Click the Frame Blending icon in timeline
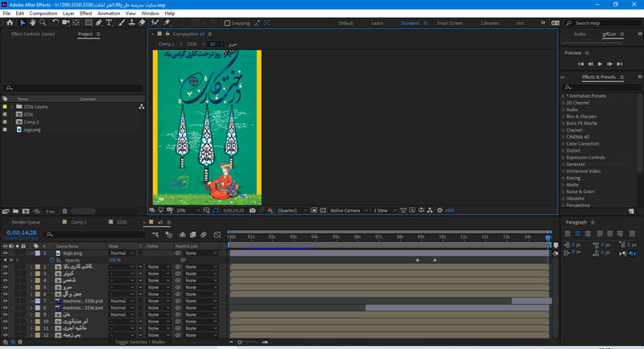Viewport: 644px width, 349px height. (x=192, y=235)
